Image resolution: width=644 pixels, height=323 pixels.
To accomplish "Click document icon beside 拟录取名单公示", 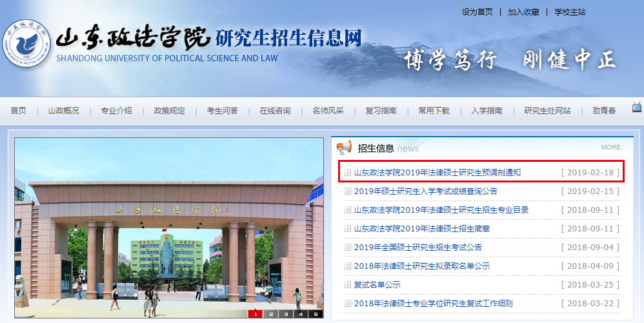I will tap(348, 266).
